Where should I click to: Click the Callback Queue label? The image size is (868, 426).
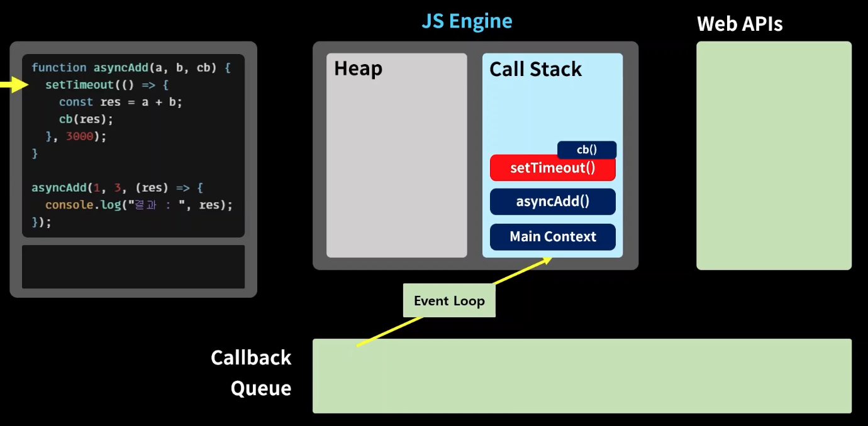coord(252,373)
